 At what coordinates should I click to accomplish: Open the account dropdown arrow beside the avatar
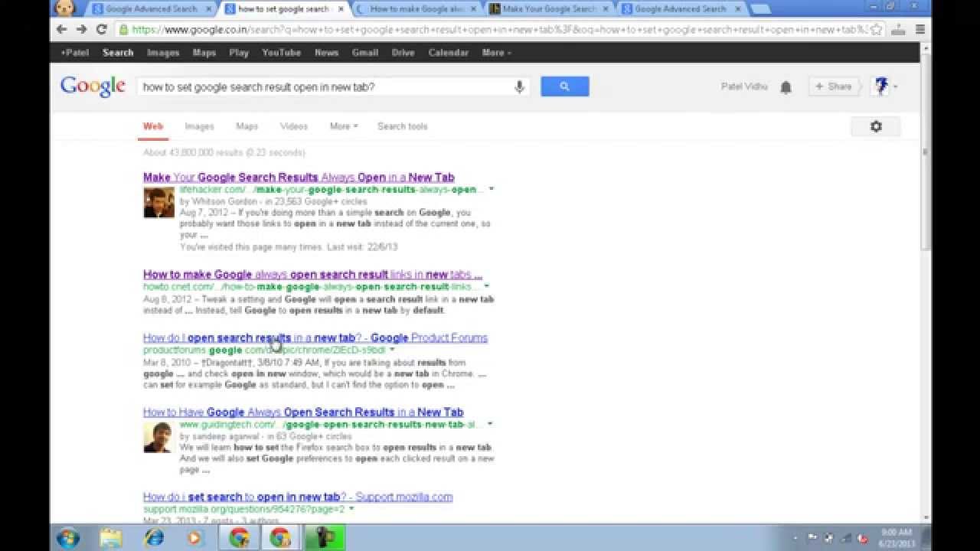895,87
